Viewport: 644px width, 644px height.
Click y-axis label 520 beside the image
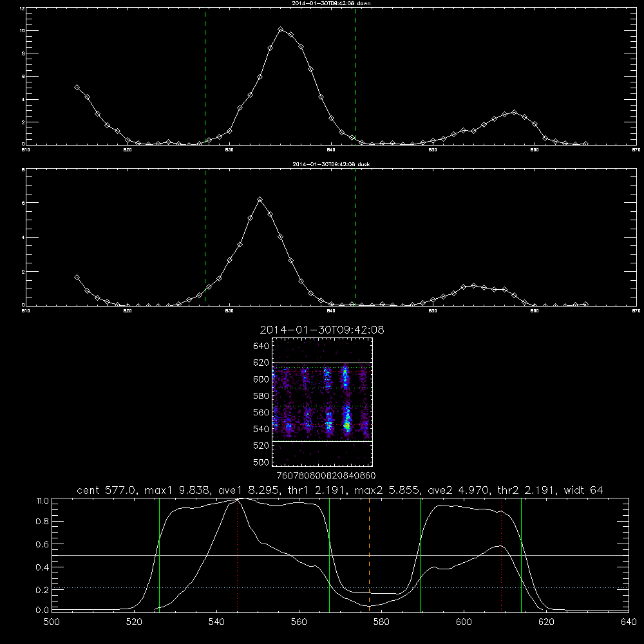[x=261, y=446]
